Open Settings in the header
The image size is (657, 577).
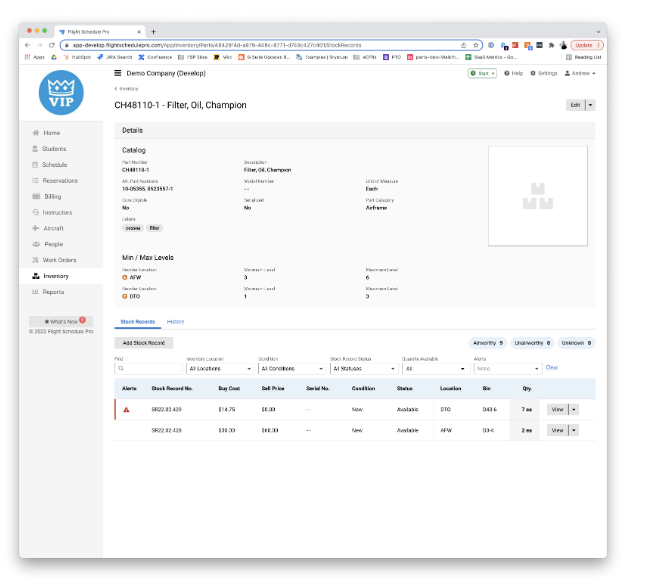(x=543, y=73)
